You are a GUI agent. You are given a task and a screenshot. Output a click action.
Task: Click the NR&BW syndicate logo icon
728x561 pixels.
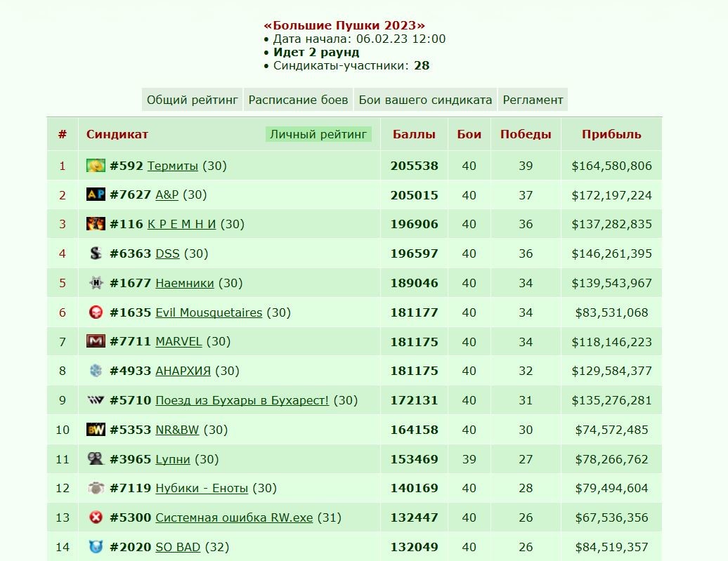[x=96, y=430]
